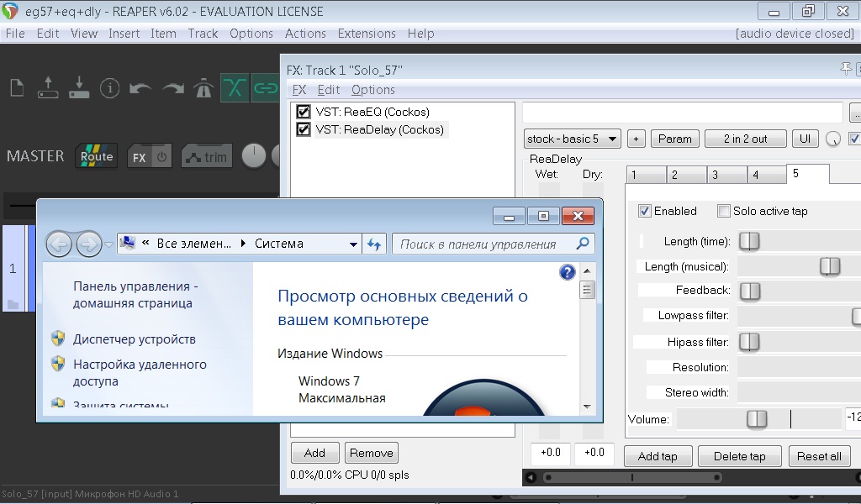Click Delete tap button
The height and width of the screenshot is (504, 861).
pyautogui.click(x=739, y=456)
